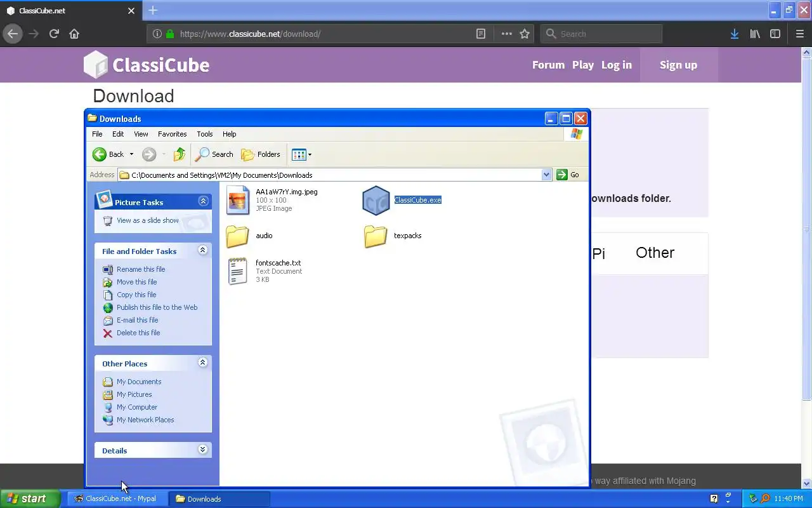Expand the Details panel
Screen dimensions: 812x508
(203, 450)
